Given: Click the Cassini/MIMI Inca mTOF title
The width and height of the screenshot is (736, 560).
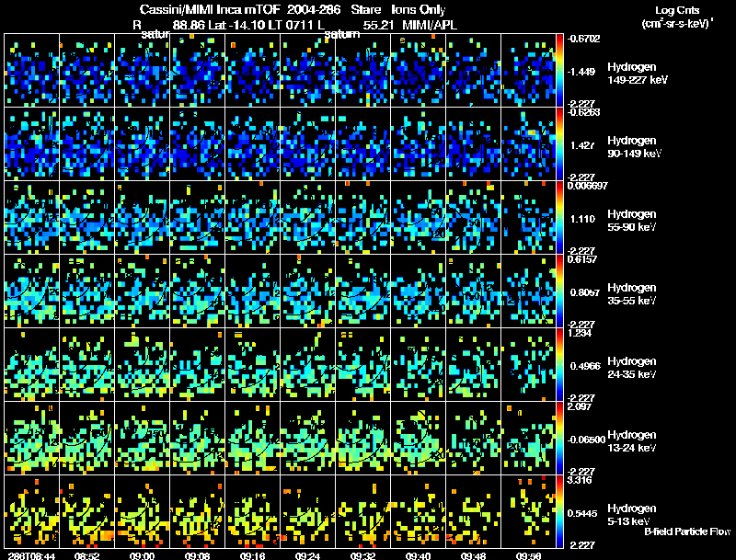Looking at the screenshot, I should coord(210,10).
